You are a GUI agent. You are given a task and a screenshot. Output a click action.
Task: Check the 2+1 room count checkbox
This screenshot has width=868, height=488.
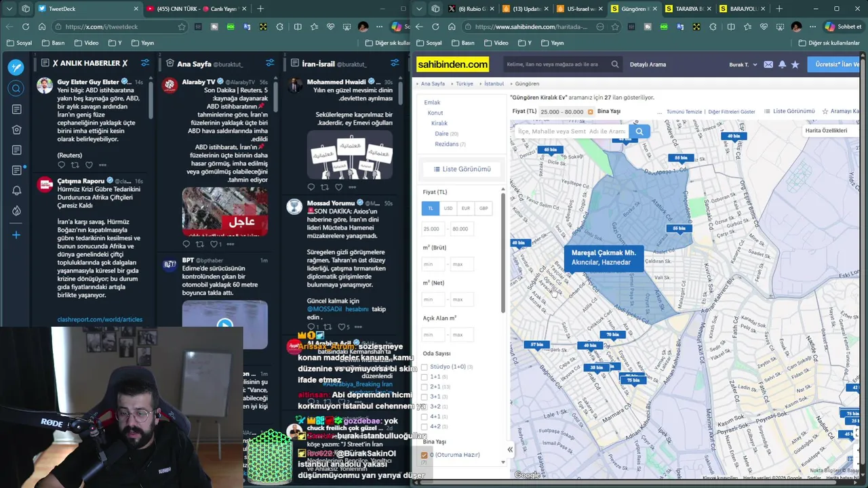tap(425, 387)
